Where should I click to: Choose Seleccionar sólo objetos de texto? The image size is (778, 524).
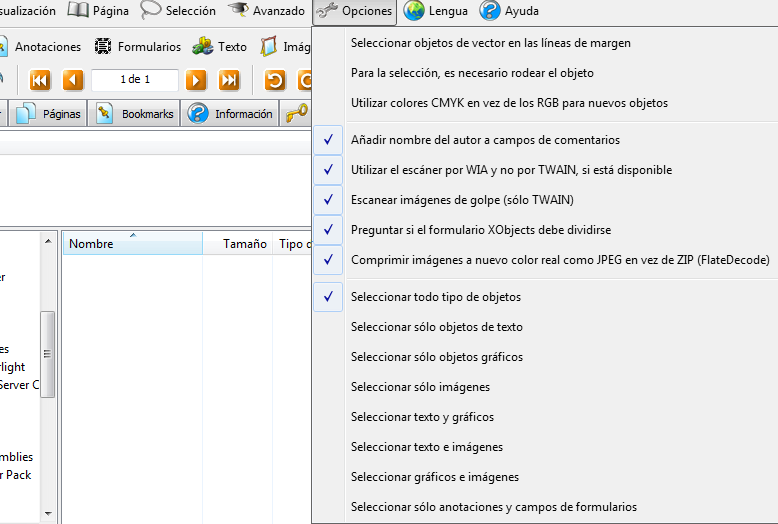coord(545,327)
